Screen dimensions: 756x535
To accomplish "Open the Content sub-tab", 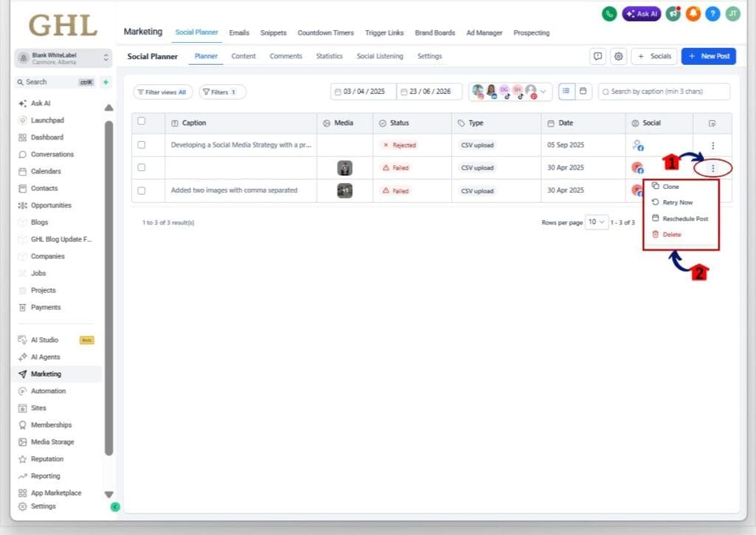I will [244, 56].
